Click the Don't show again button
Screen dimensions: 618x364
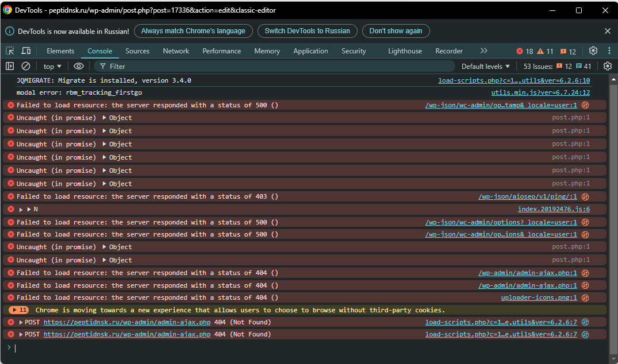point(396,31)
